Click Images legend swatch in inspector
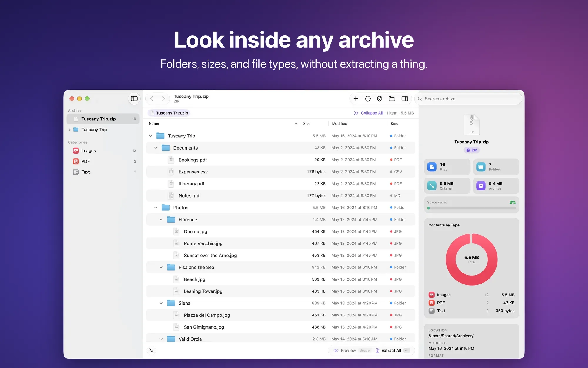The height and width of the screenshot is (368, 588). (432, 295)
